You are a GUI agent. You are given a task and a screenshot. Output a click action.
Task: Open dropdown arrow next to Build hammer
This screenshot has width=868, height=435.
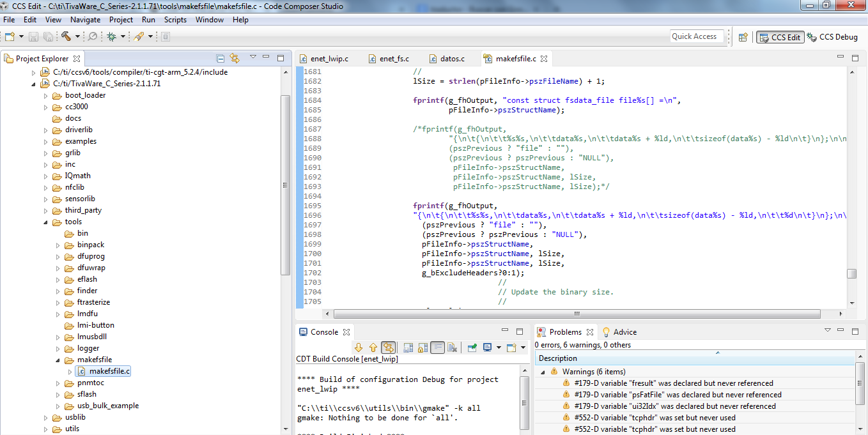click(78, 36)
